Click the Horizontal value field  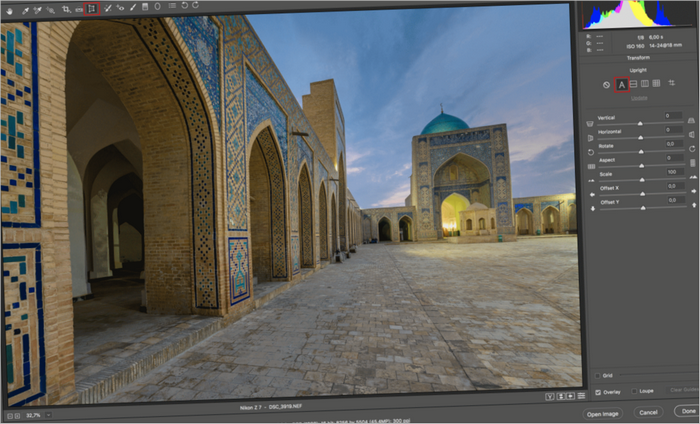[673, 130]
